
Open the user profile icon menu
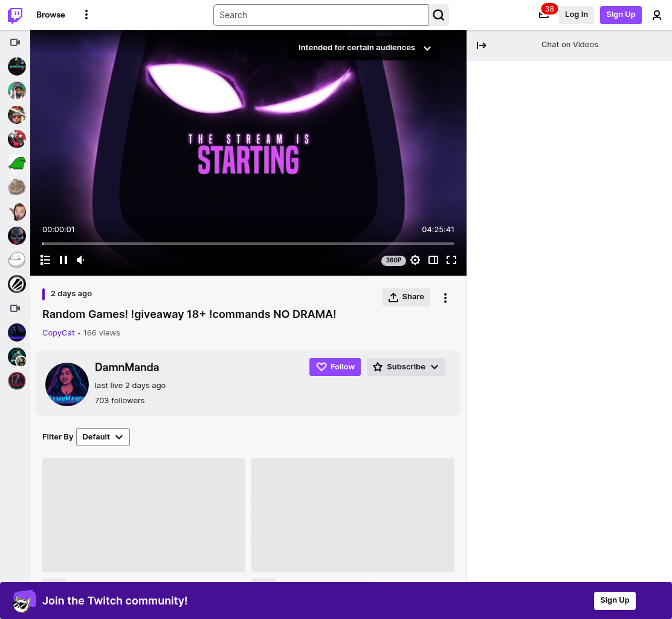coord(656,16)
